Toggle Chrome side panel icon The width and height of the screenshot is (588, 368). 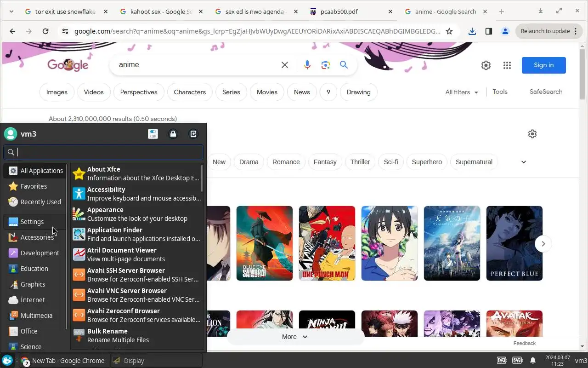click(x=489, y=31)
